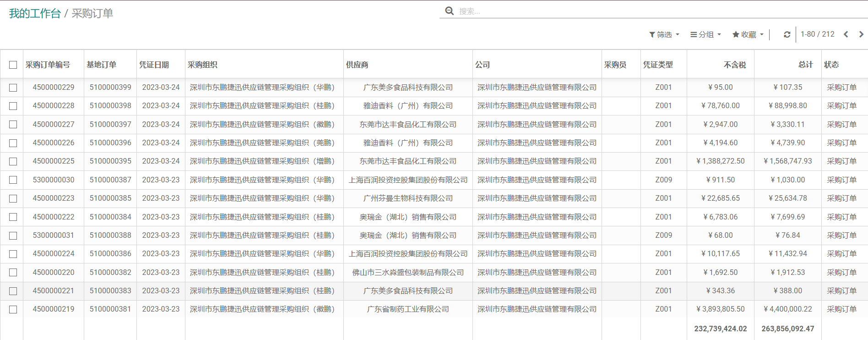Check the row for order 4500000222
This screenshot has width=868, height=340.
point(13,217)
